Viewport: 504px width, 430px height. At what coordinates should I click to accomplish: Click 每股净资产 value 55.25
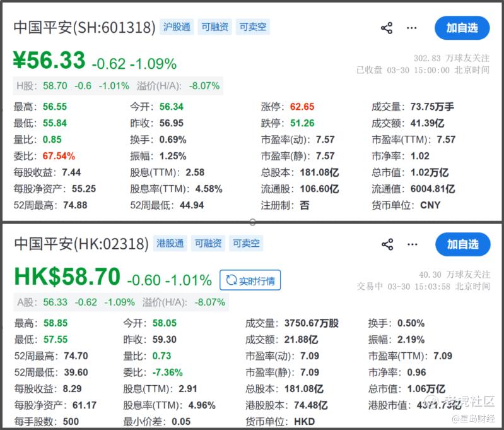click(84, 189)
